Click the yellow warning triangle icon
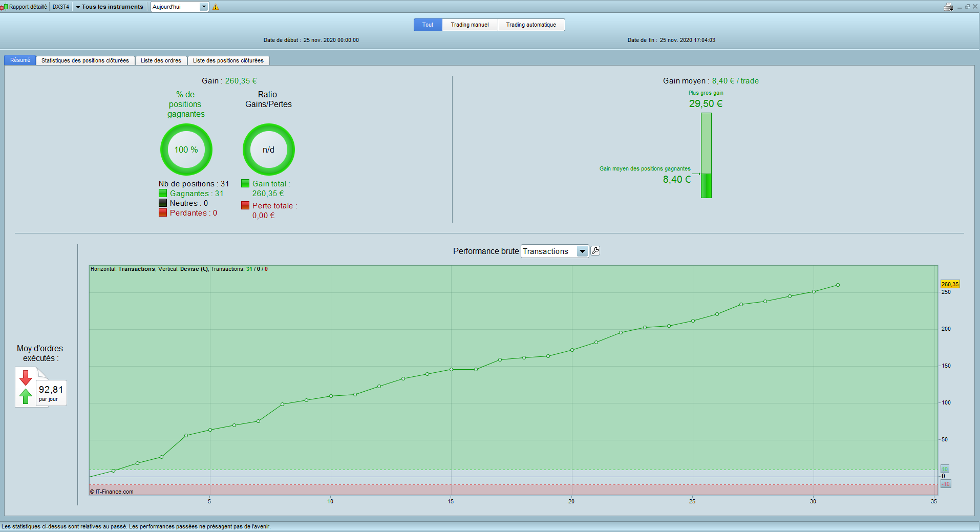Viewport: 980px width, 532px height. [216, 7]
